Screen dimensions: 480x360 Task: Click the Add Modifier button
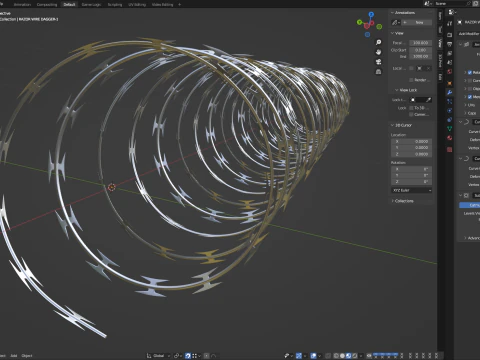point(469,34)
